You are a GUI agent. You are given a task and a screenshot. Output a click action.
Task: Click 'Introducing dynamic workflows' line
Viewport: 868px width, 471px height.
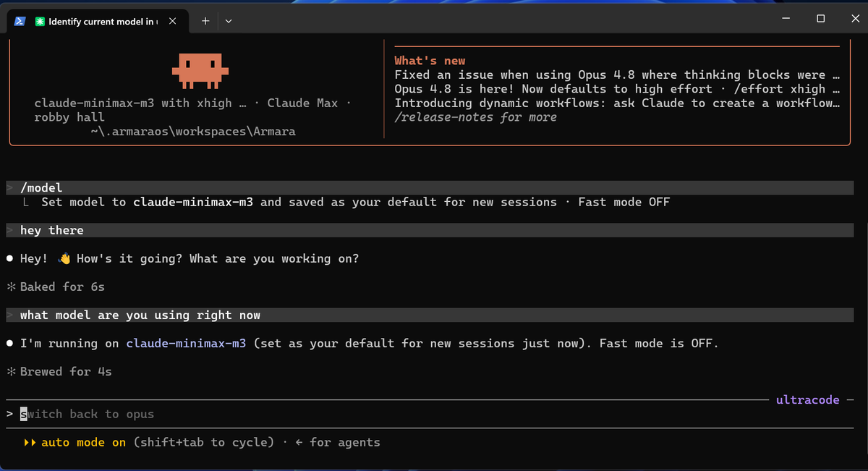tap(616, 103)
